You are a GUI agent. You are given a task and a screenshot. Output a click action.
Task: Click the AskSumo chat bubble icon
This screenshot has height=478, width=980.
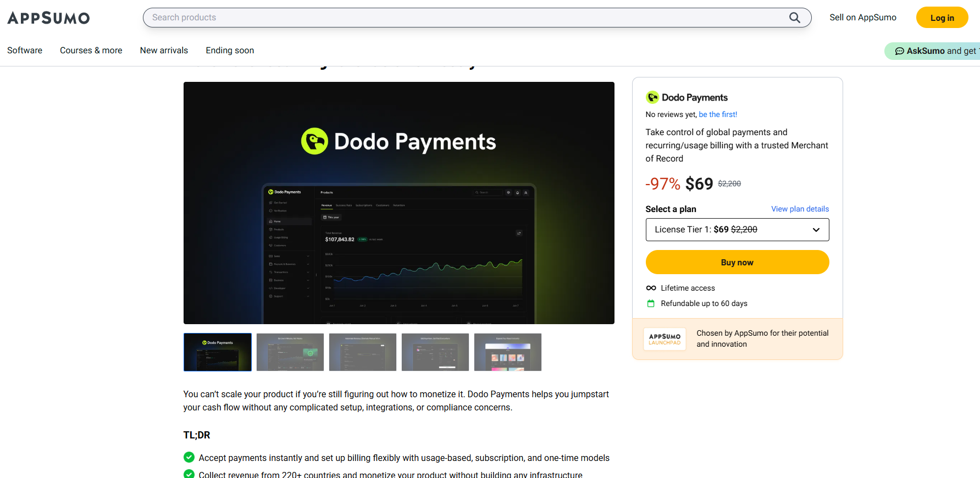(899, 51)
